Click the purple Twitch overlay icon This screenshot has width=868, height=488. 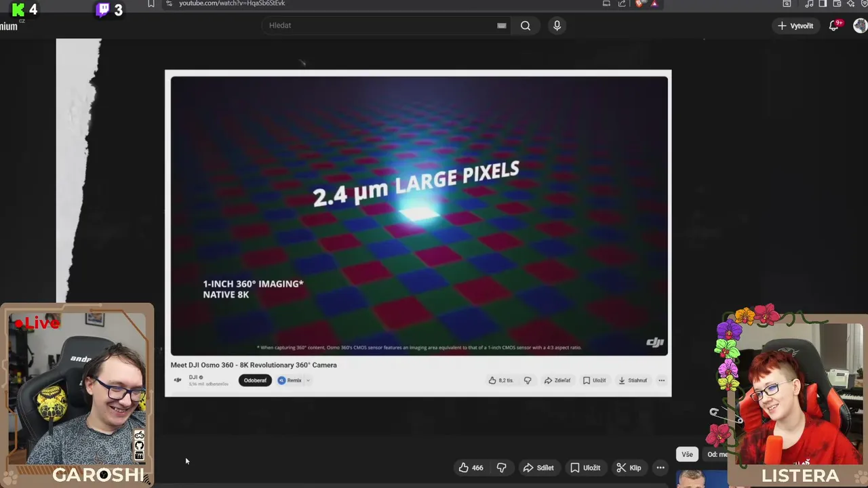102,9
